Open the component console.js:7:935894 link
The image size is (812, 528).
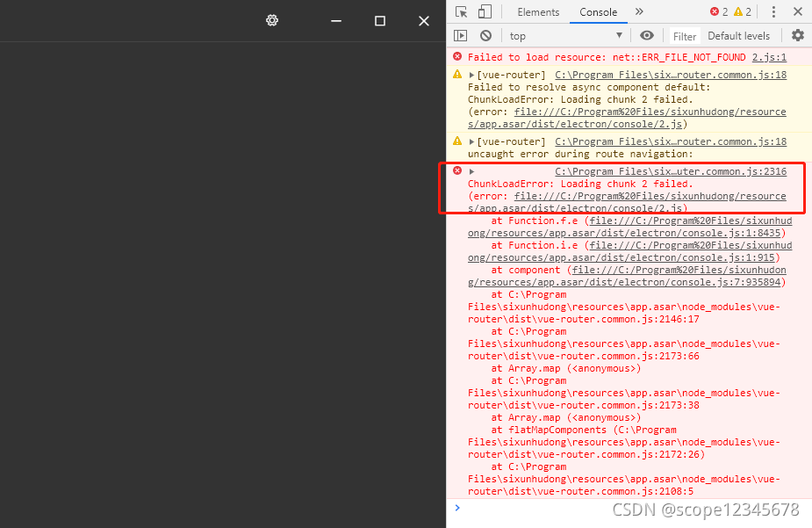[627, 276]
